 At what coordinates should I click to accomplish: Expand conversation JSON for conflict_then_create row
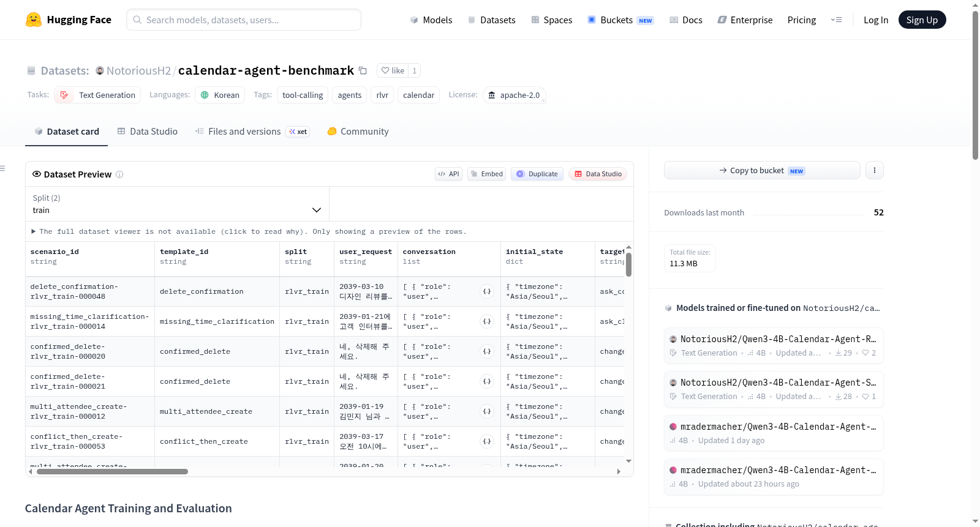pyautogui.click(x=487, y=441)
